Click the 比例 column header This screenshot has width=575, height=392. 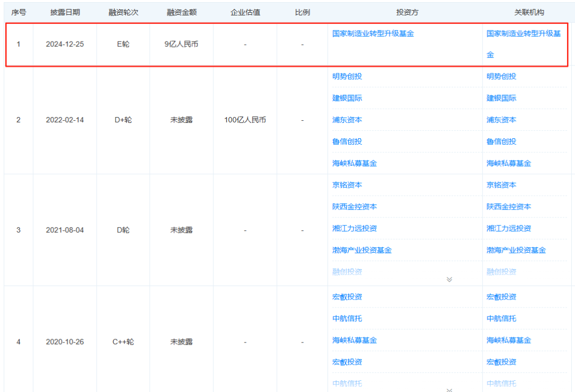(x=302, y=12)
